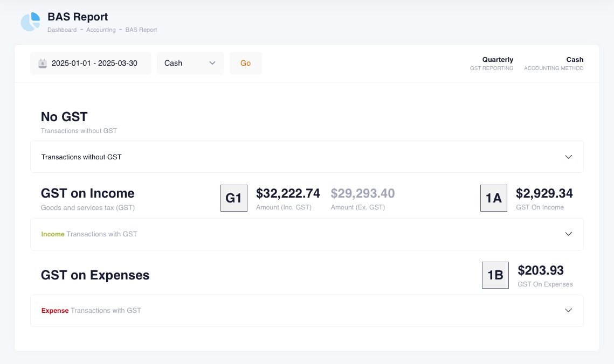Click the Income Transactions with GST label
The image size is (614, 364).
click(89, 234)
